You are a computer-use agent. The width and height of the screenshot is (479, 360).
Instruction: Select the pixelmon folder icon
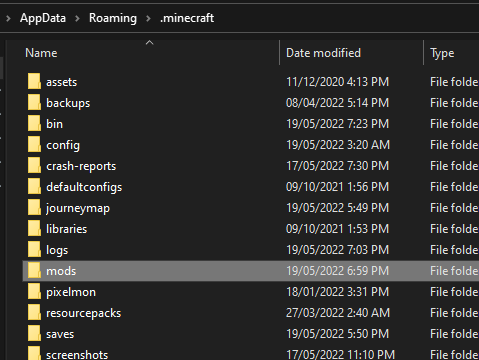(x=34, y=292)
